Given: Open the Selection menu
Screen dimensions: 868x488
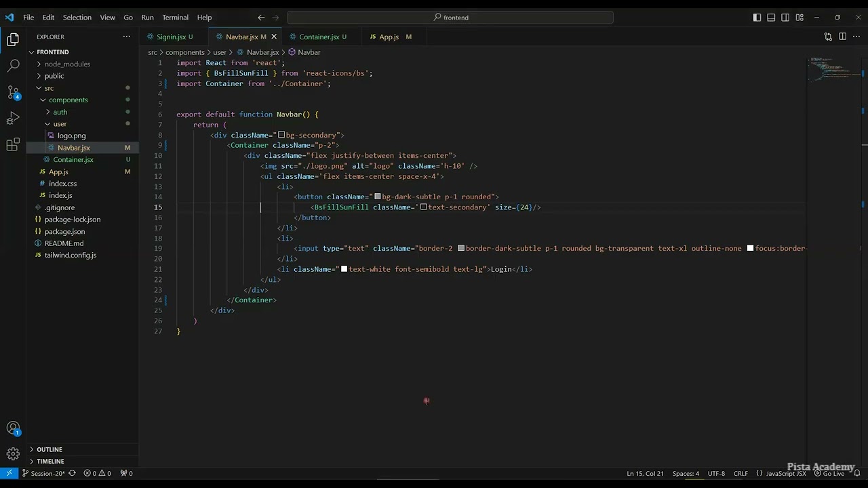Looking at the screenshot, I should 77,18.
